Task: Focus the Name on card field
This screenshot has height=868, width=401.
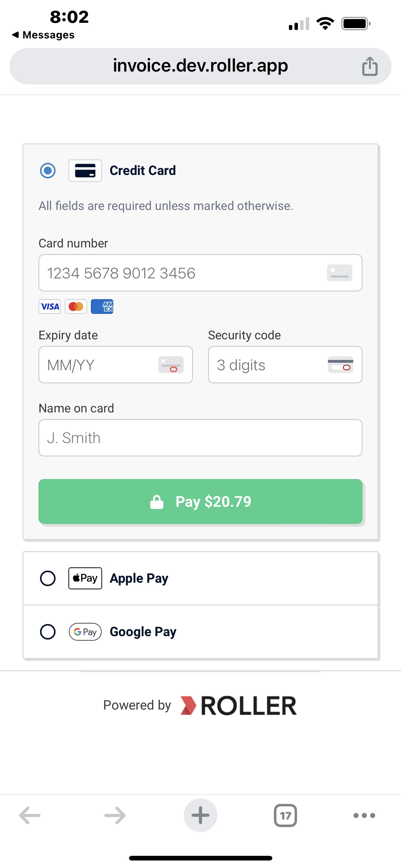Action: [200, 438]
